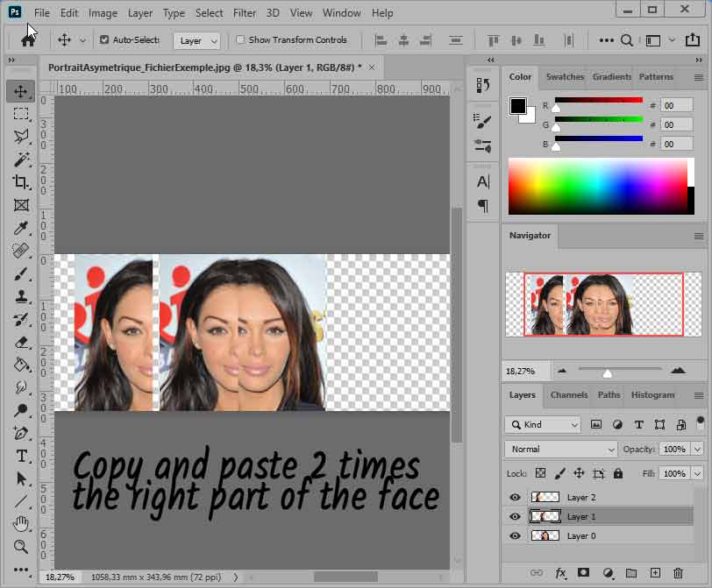
Task: Hide Layer 1 visibility eye
Action: (x=515, y=517)
